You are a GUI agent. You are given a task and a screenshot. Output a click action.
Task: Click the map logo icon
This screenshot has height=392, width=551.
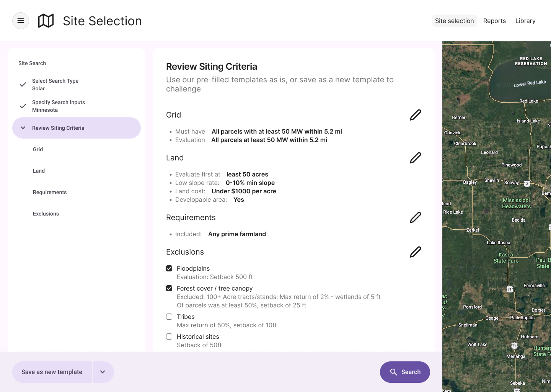(46, 21)
